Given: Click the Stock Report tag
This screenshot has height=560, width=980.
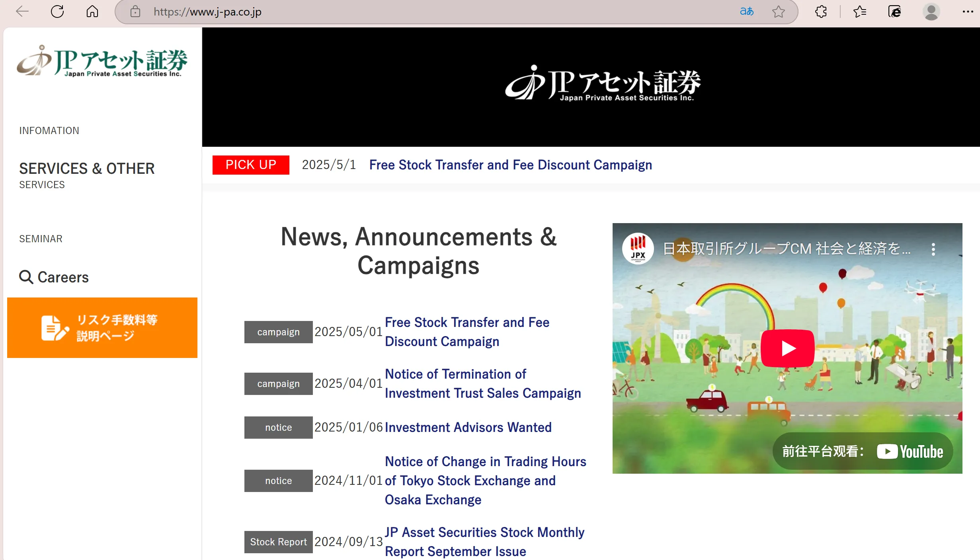Looking at the screenshot, I should (278, 542).
